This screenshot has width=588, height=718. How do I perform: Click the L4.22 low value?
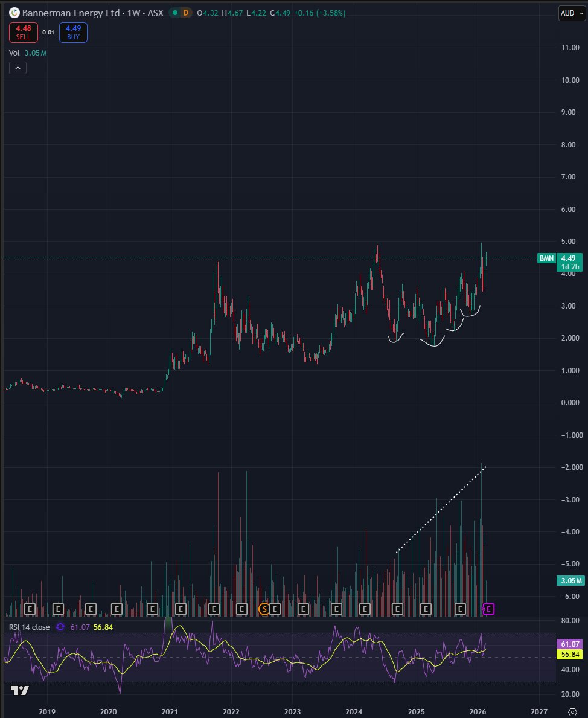[256, 13]
